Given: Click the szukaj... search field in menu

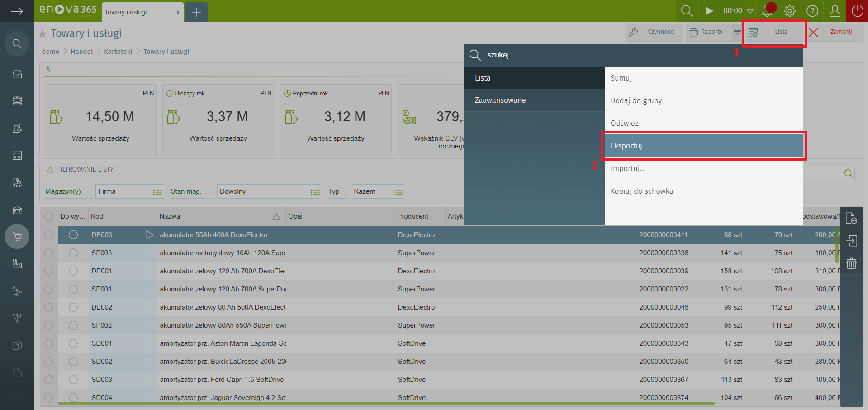Looking at the screenshot, I should [633, 55].
